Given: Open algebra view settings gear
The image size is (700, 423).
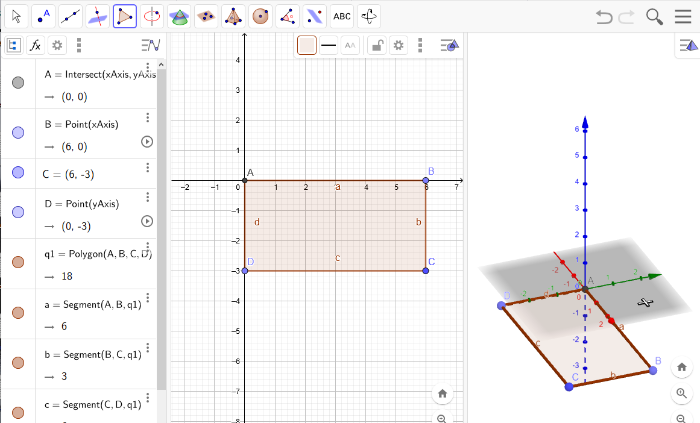Looking at the screenshot, I should (x=57, y=45).
